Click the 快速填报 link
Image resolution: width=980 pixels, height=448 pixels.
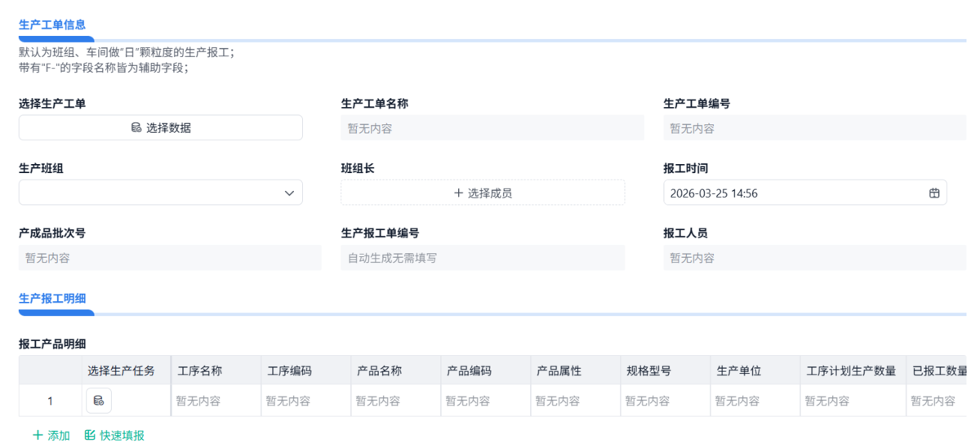coord(122,436)
